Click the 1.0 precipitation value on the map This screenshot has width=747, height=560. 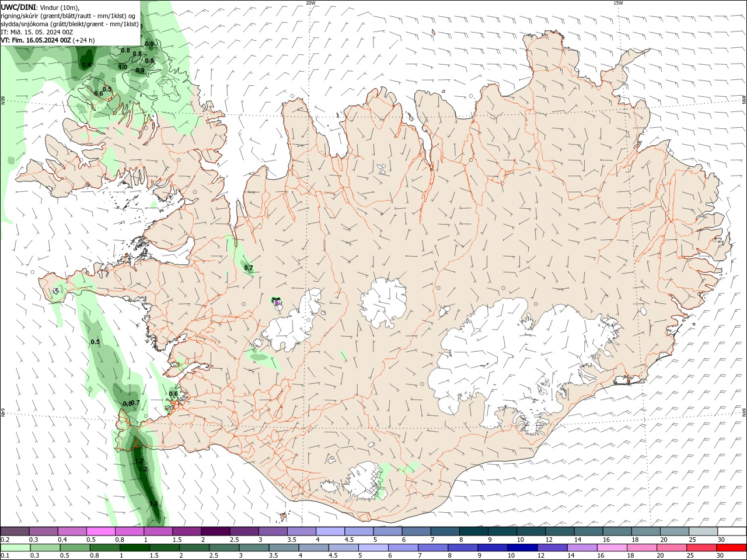123,67
